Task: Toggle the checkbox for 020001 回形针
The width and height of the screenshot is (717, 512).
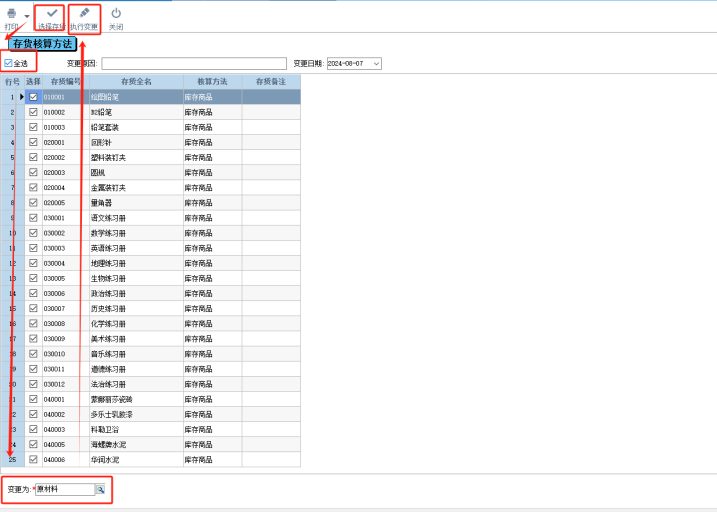Action: click(x=33, y=142)
